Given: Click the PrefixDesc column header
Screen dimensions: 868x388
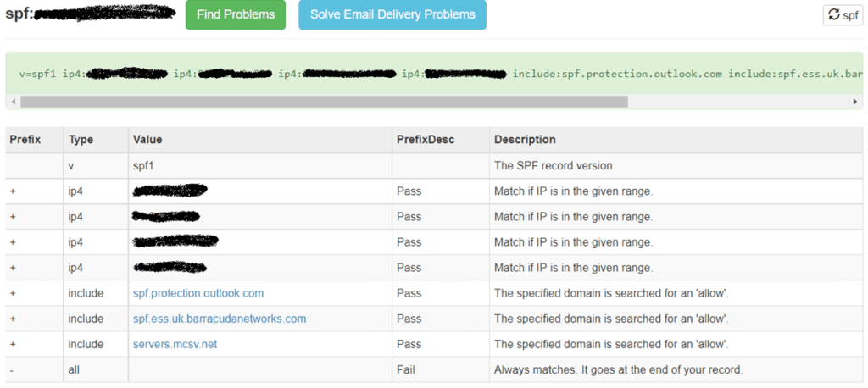Looking at the screenshot, I should point(426,139).
